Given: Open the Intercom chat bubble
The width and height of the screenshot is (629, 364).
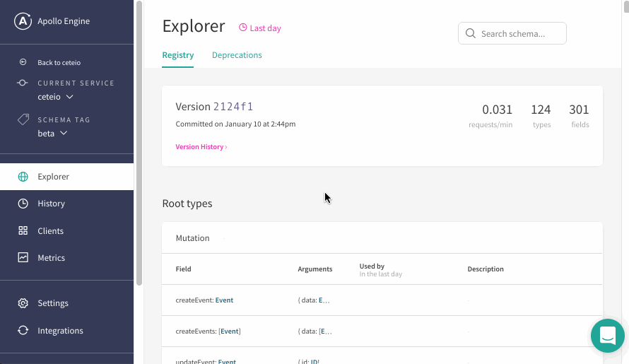Looking at the screenshot, I should pos(607,336).
